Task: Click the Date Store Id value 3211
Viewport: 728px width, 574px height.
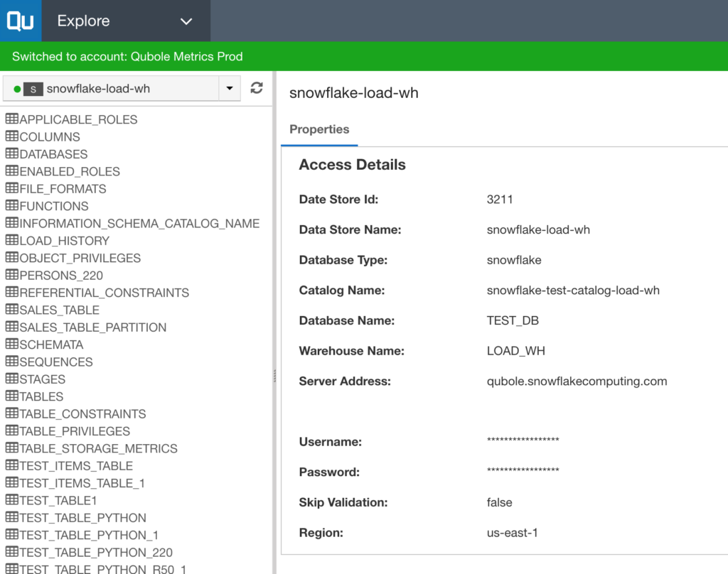Action: click(x=500, y=200)
